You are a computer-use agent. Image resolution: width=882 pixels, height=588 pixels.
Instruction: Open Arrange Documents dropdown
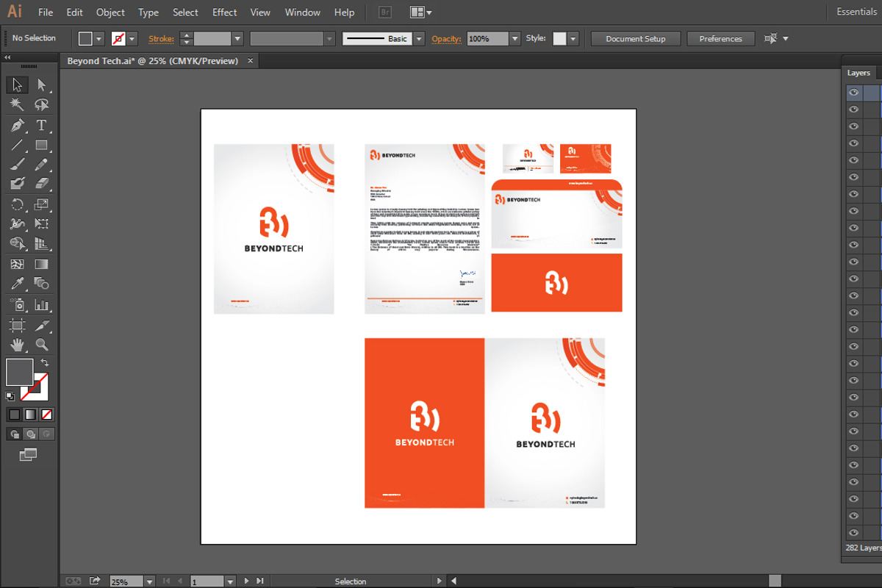click(x=421, y=12)
